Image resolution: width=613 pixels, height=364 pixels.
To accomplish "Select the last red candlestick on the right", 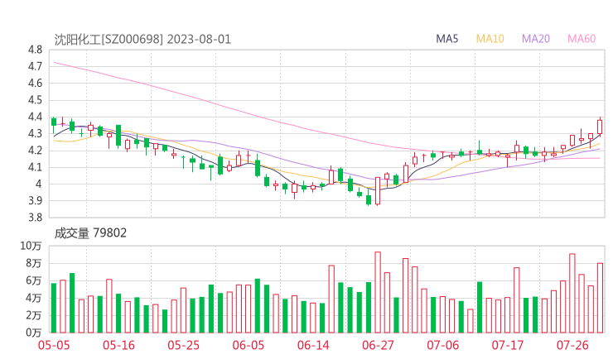I will pos(600,127).
